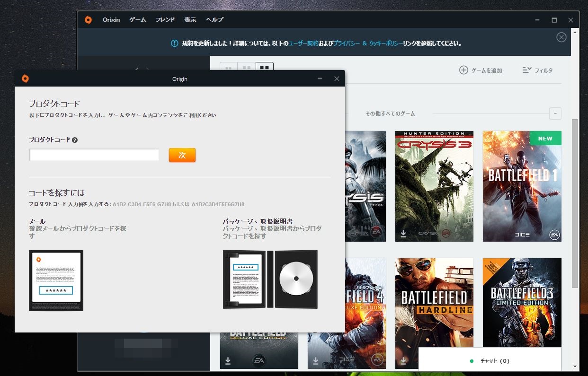Click the main window vertical scrollbar
The height and width of the screenshot is (376, 588).
[575, 203]
